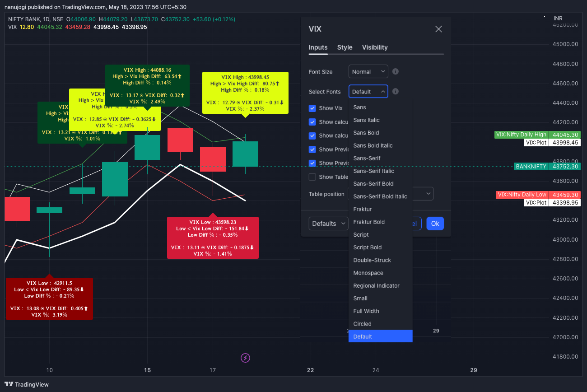
Task: Click Font Size info icon
Action: pos(395,71)
